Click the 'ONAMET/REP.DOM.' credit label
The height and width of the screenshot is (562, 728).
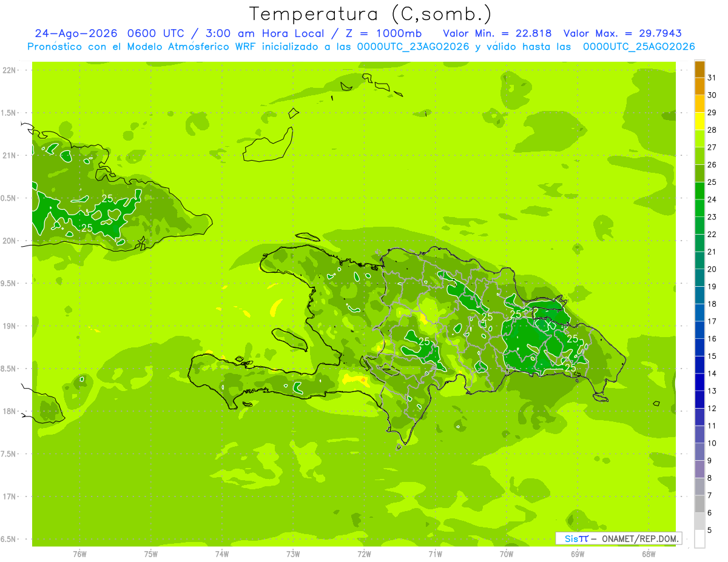point(641,538)
